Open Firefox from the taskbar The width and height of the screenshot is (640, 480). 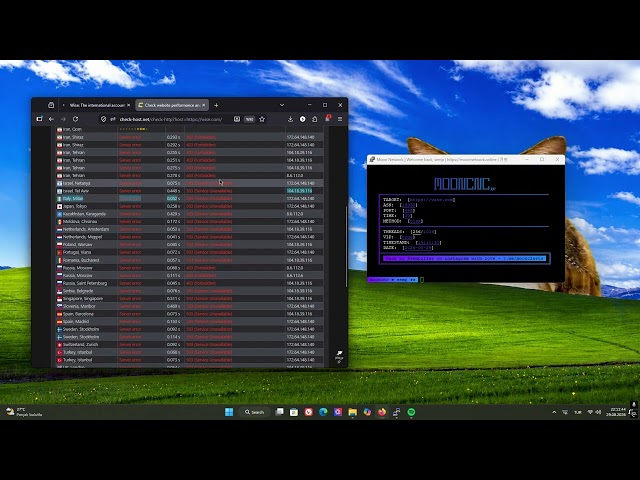(382, 412)
